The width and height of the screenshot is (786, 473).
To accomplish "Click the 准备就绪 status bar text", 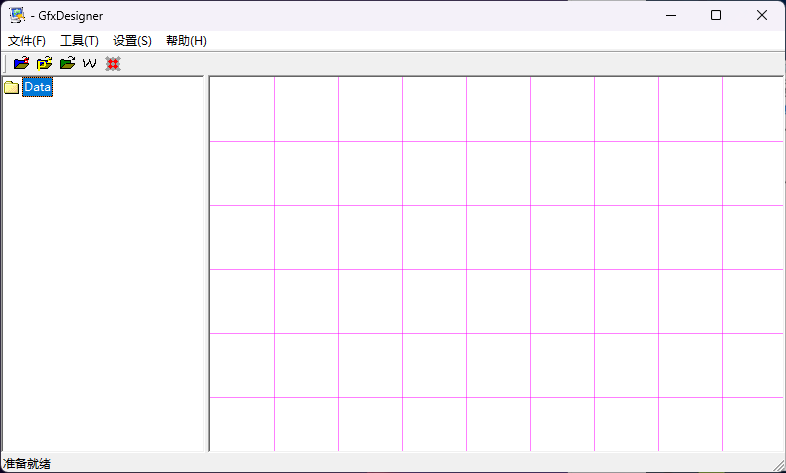I will pos(27,464).
